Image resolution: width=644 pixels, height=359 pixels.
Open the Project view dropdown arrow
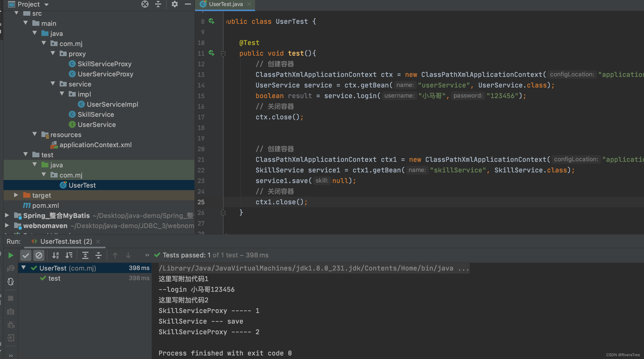click(x=46, y=5)
